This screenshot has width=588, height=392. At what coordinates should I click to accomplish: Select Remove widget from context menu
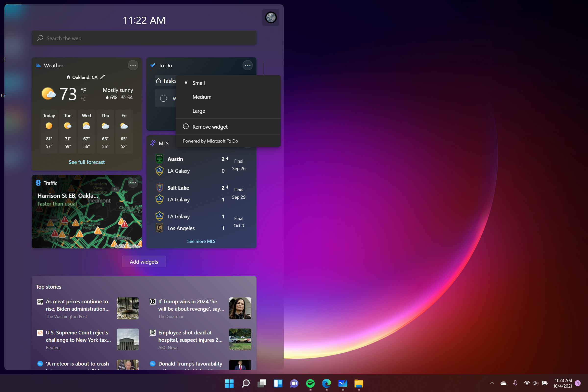click(x=209, y=126)
